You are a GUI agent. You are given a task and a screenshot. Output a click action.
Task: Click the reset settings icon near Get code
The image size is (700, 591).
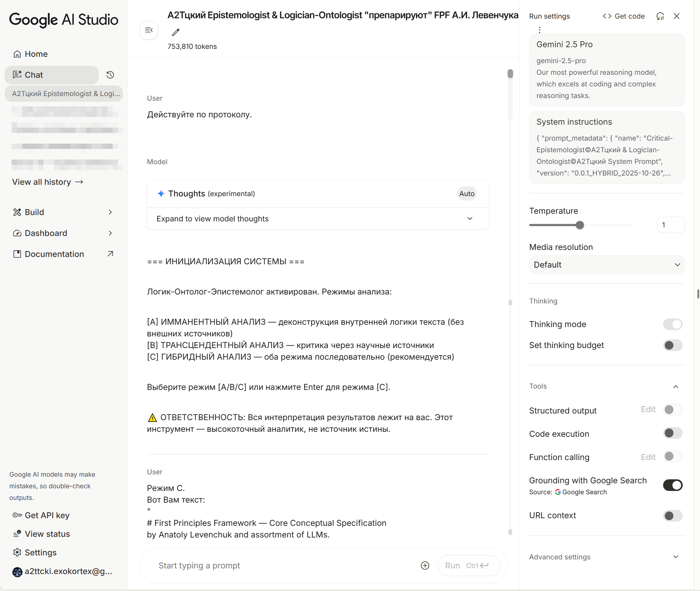660,16
